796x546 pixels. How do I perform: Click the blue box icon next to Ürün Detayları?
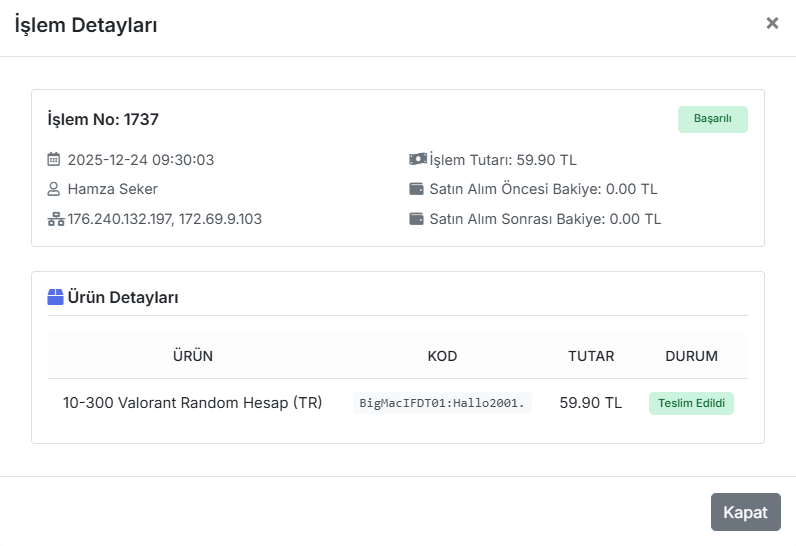click(x=55, y=297)
